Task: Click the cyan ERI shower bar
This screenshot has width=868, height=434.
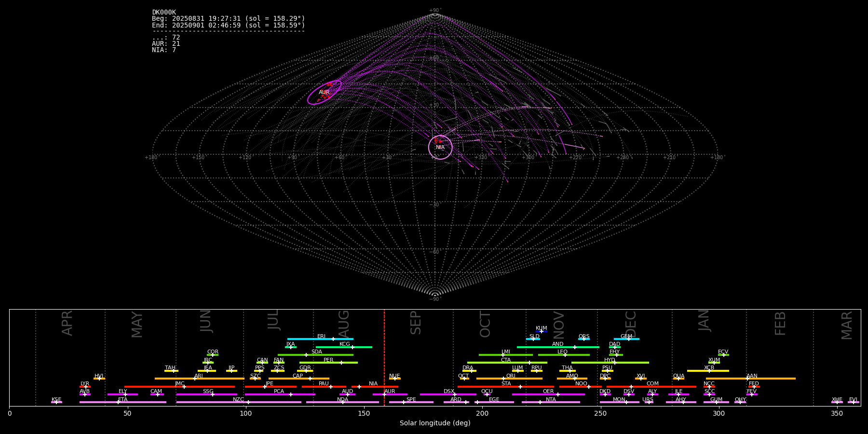Action: pyautogui.click(x=309, y=339)
